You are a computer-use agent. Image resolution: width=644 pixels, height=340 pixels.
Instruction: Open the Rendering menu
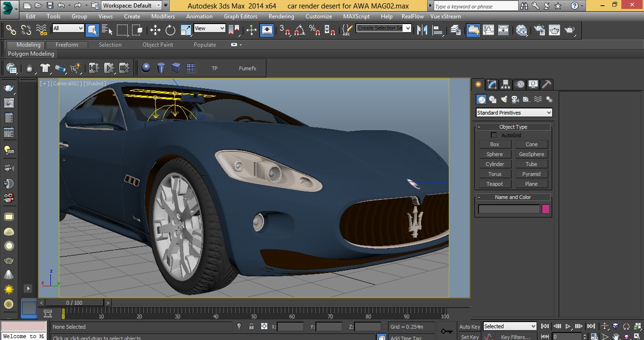click(281, 16)
